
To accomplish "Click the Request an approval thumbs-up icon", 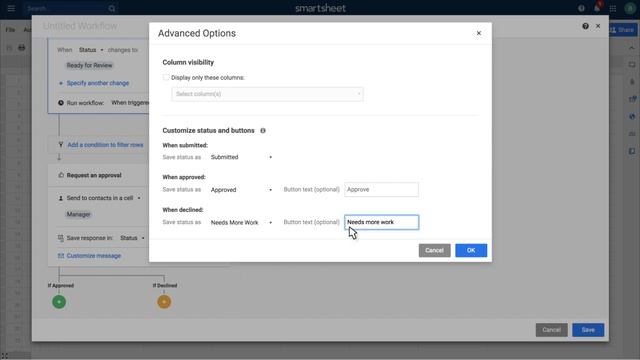I will pyautogui.click(x=61, y=175).
